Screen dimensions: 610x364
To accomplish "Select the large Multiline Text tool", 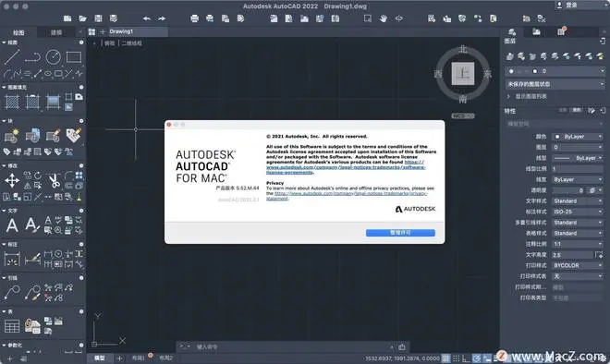I will tap(12, 225).
